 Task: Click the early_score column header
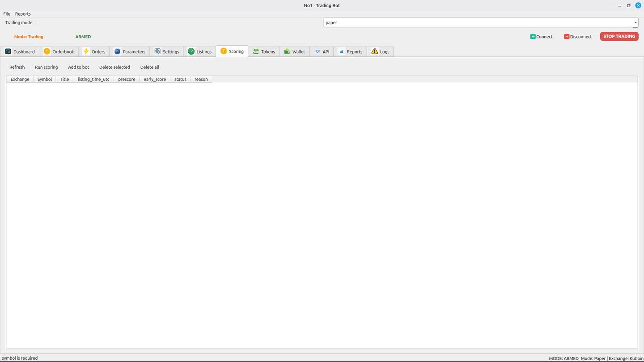tap(155, 79)
